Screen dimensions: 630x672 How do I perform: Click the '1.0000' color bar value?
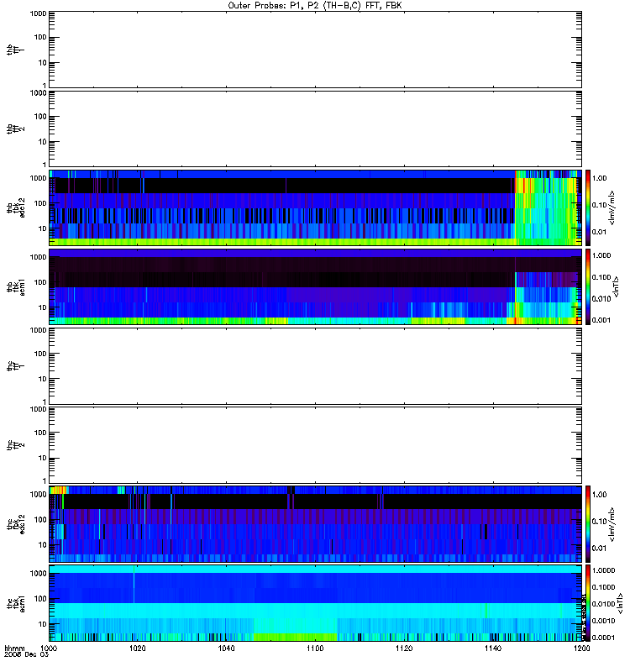pyautogui.click(x=603, y=570)
